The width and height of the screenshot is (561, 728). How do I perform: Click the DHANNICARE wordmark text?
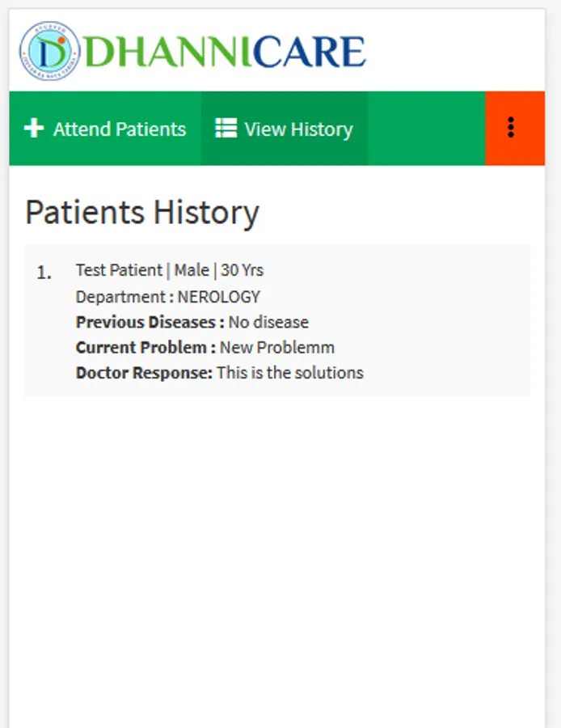pyautogui.click(x=225, y=52)
